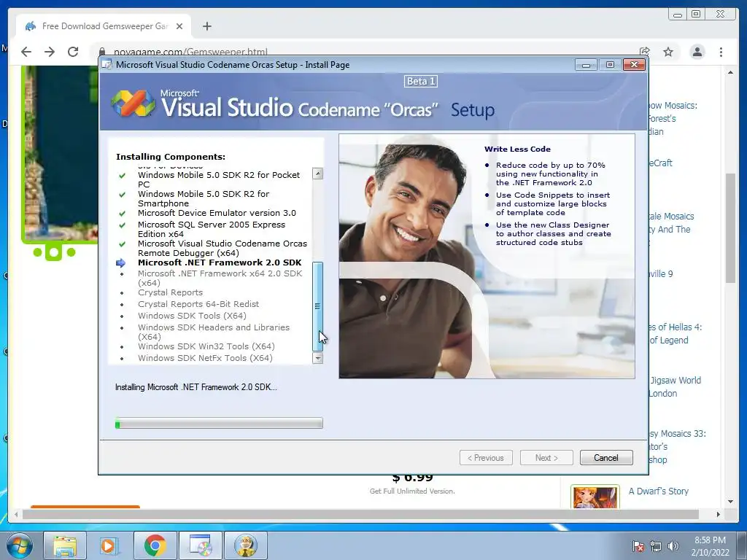The width and height of the screenshot is (747, 560).
Task: Open the Windows Start menu
Action: (x=20, y=545)
